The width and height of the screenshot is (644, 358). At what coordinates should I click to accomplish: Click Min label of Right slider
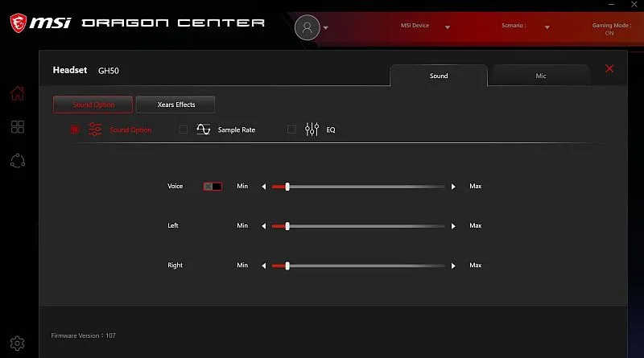(x=242, y=265)
